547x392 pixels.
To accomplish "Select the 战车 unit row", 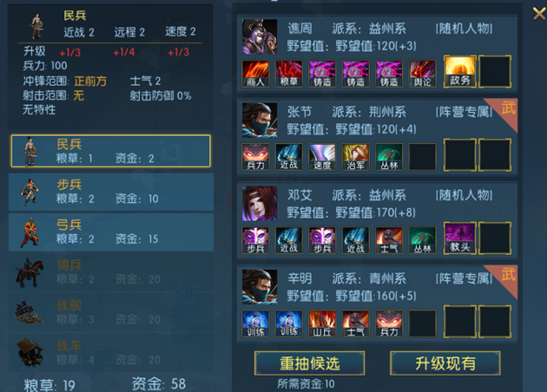I will click(111, 353).
